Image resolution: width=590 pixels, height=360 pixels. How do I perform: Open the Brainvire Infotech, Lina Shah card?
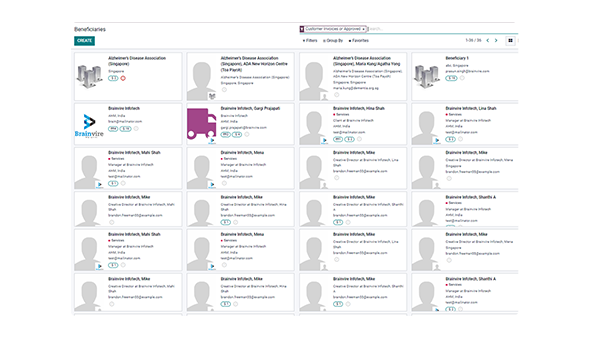point(471,108)
